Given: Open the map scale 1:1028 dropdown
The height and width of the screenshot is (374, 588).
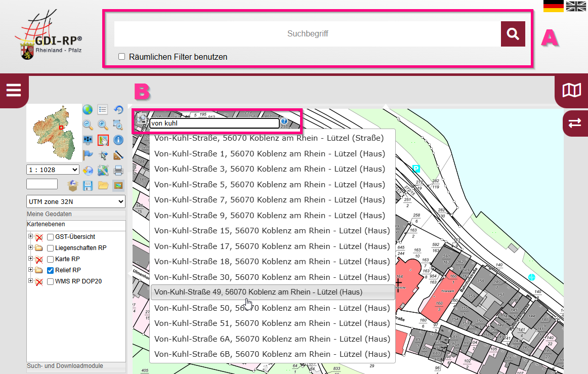Looking at the screenshot, I should pos(53,170).
